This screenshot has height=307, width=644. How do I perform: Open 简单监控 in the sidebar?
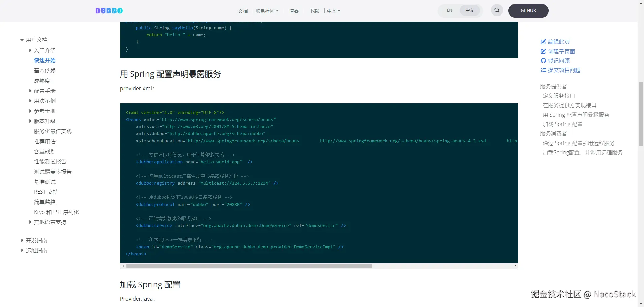[x=45, y=202]
